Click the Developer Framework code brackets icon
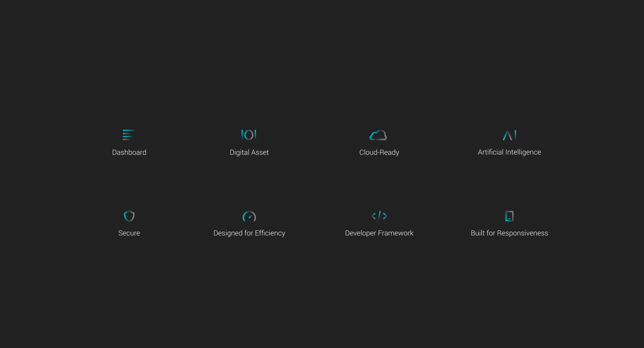Viewport: 644px width, 348px height. coord(379,216)
